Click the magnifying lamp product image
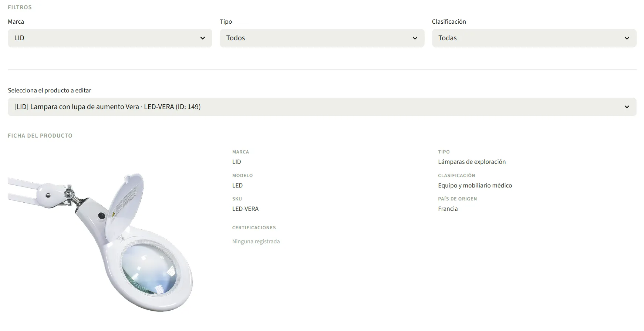 (x=100, y=242)
